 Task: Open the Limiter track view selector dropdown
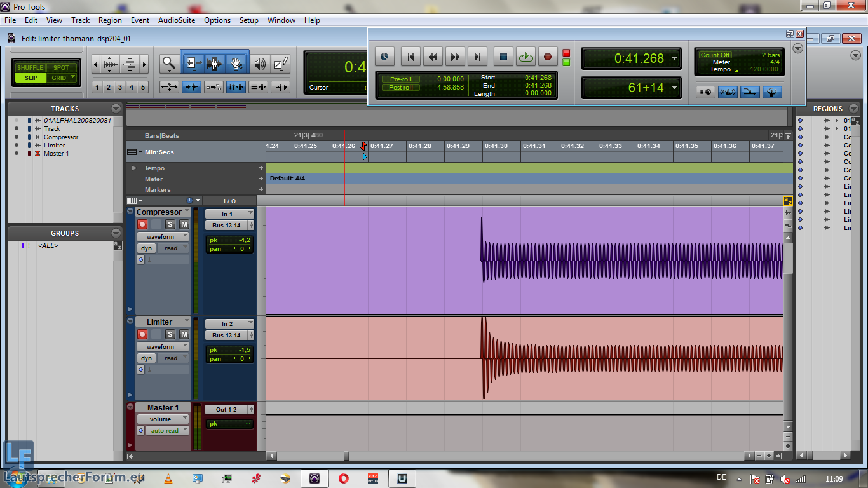click(164, 347)
